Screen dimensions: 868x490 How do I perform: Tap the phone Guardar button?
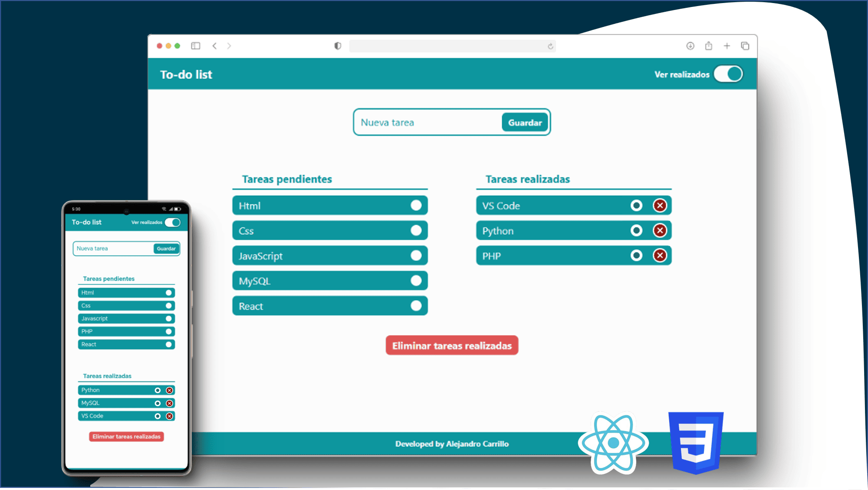point(166,249)
